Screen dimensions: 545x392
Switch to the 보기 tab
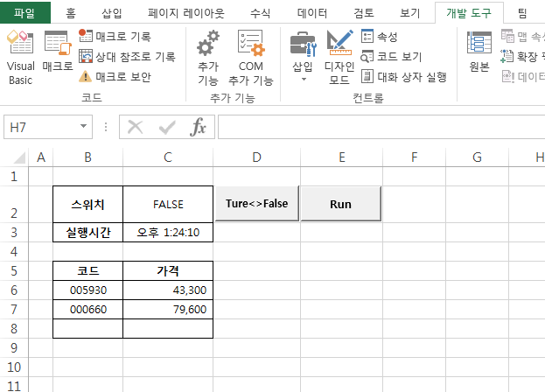click(409, 13)
